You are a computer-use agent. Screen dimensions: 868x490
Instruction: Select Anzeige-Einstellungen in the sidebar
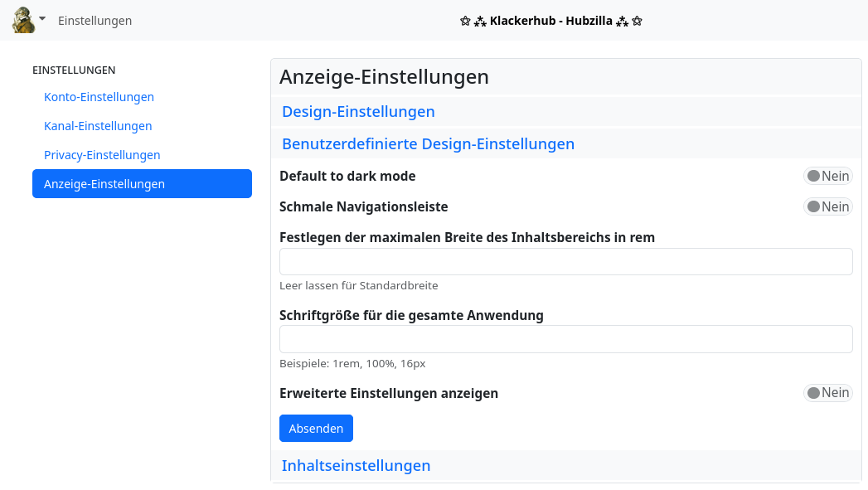click(104, 183)
